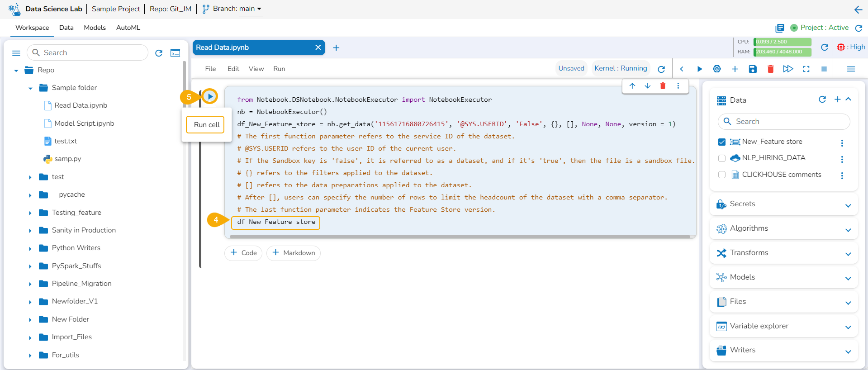Image resolution: width=868 pixels, height=370 pixels.
Task: Switch to the AutoML tab
Action: [128, 28]
